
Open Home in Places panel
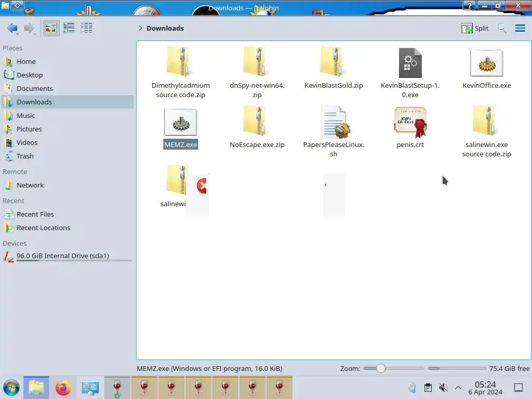pyautogui.click(x=67, y=61)
